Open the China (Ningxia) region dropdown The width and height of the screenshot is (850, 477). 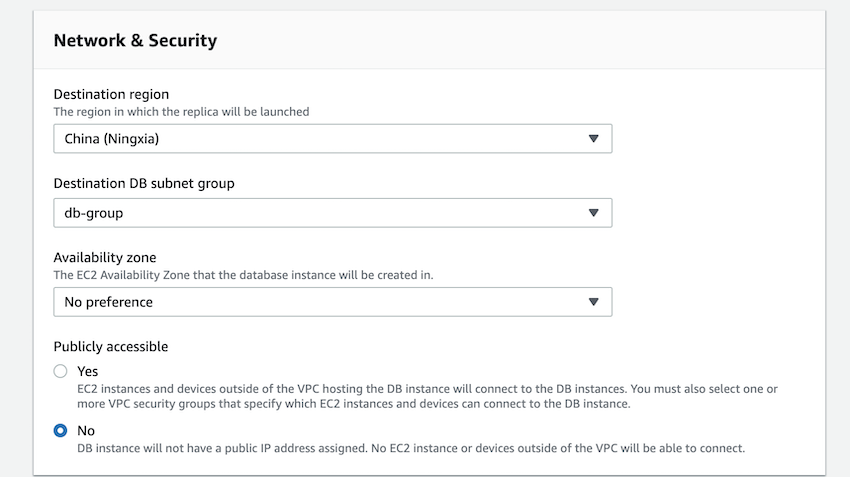pyautogui.click(x=332, y=139)
